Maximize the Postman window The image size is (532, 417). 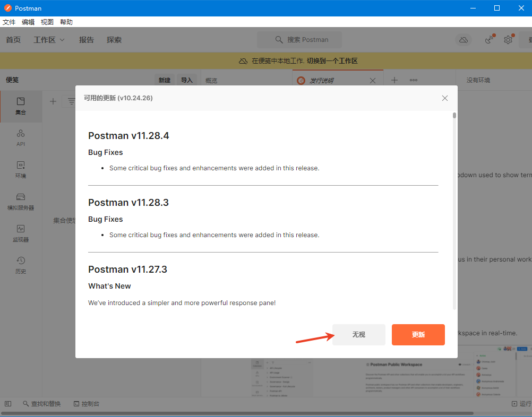[497, 8]
